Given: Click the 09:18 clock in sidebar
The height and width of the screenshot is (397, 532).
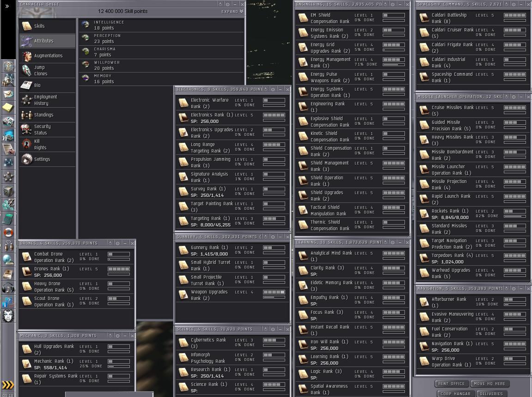Looking at the screenshot, I should 8,395.
